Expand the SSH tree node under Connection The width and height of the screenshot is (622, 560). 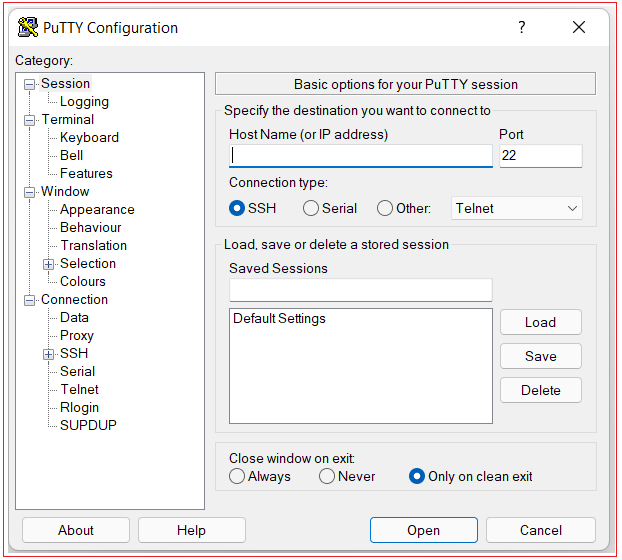pyautogui.click(x=48, y=355)
